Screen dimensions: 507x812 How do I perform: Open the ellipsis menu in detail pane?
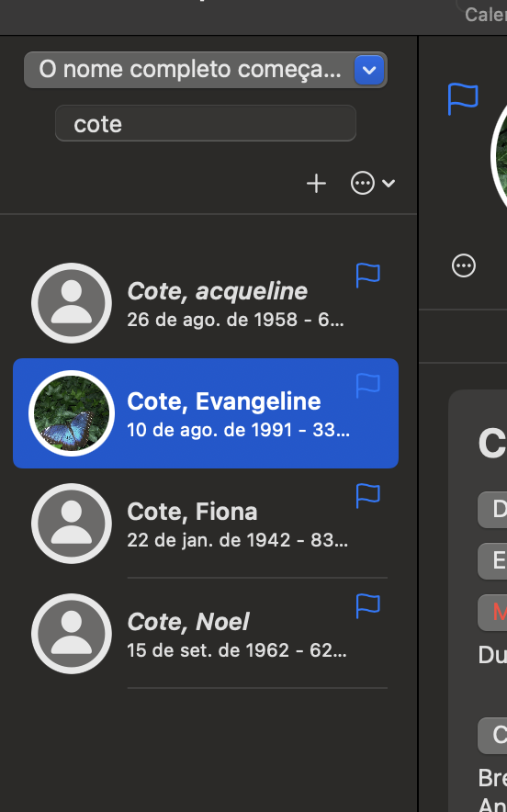[x=464, y=266]
